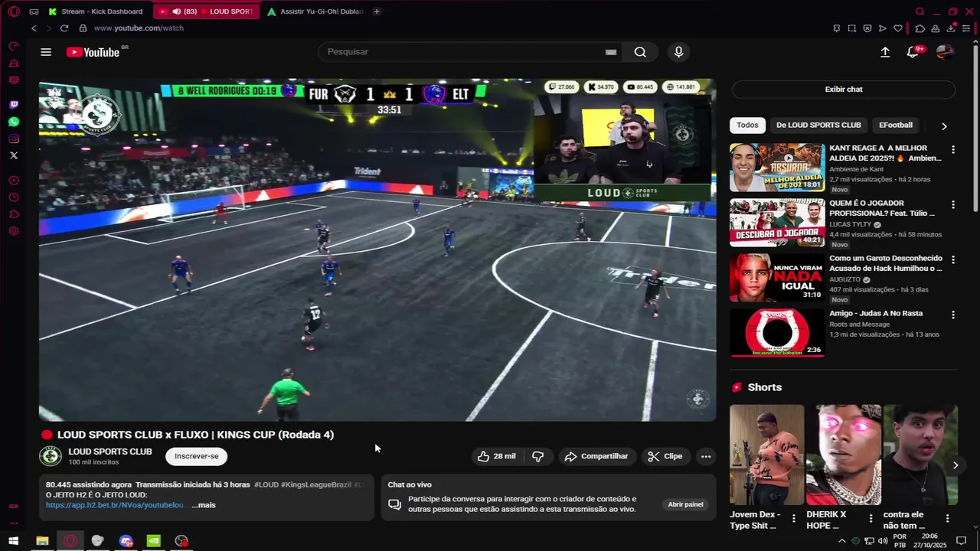The height and width of the screenshot is (551, 980).
Task: Open the LOUD SPORTS CLUB channel name link
Action: 110,452
